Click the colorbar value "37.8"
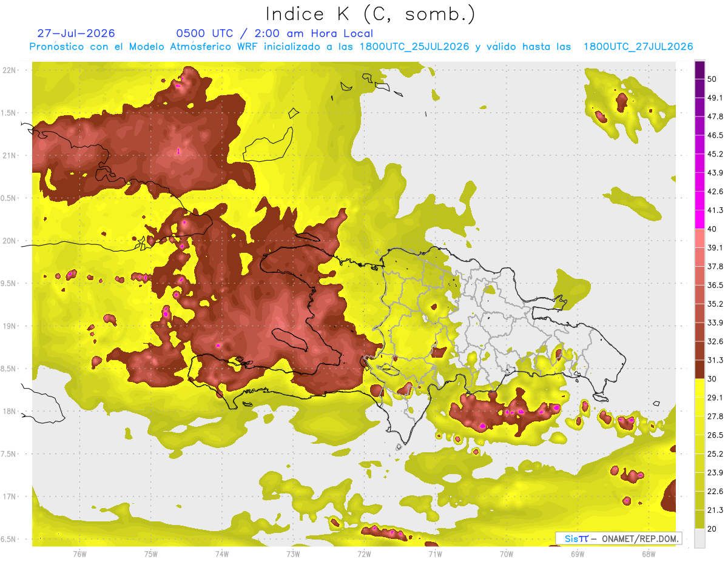Viewport: 728px width, 562px height. point(715,266)
